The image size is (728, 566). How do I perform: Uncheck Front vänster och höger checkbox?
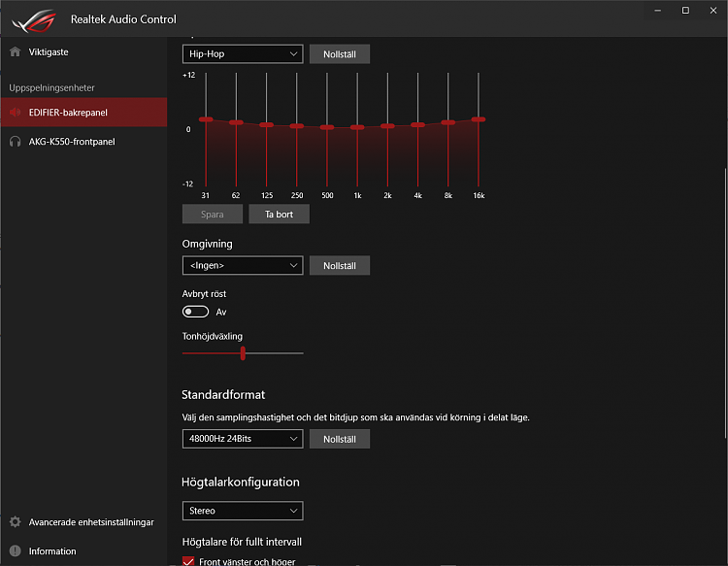coord(188,561)
